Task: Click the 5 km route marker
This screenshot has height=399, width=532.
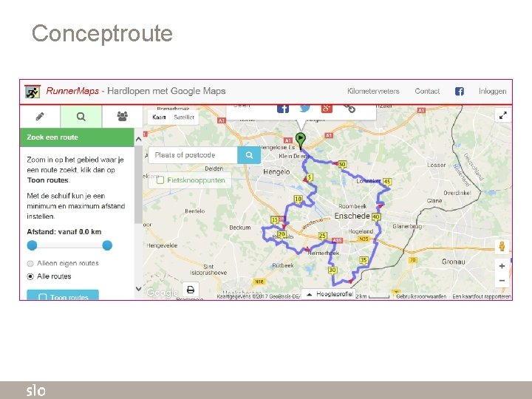Action: (x=310, y=177)
